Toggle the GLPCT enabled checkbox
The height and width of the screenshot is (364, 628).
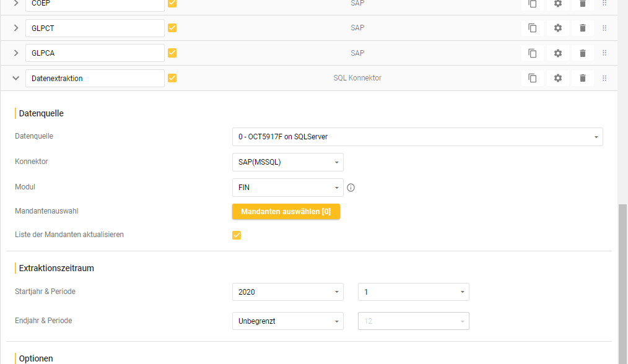pyautogui.click(x=172, y=28)
